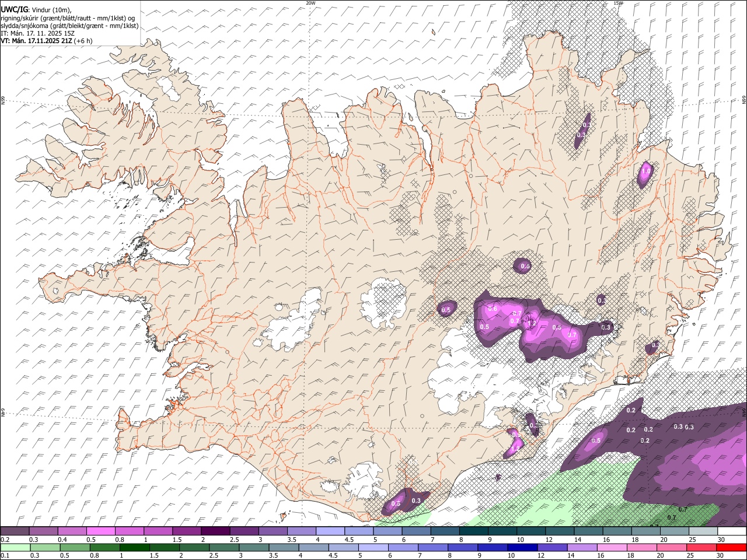The width and height of the screenshot is (747, 560).
Task: Click the 'slydda/snjókoma' legend description line
Action: pyautogui.click(x=69, y=26)
